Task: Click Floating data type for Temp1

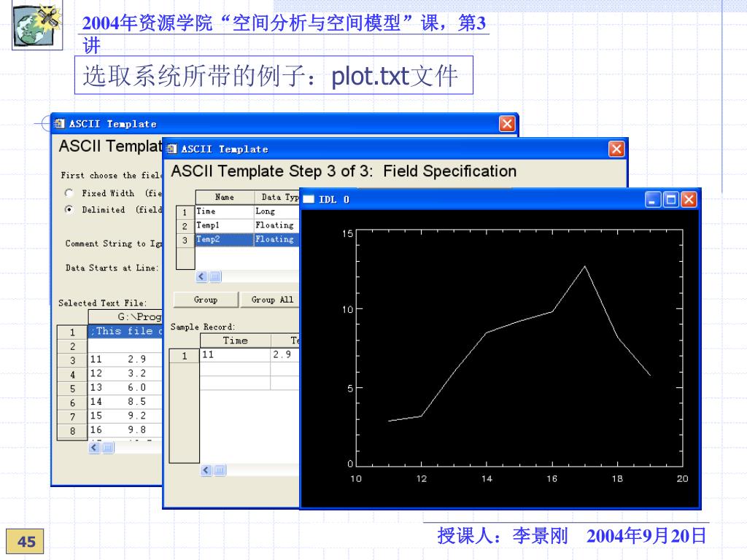Action: pos(276,225)
